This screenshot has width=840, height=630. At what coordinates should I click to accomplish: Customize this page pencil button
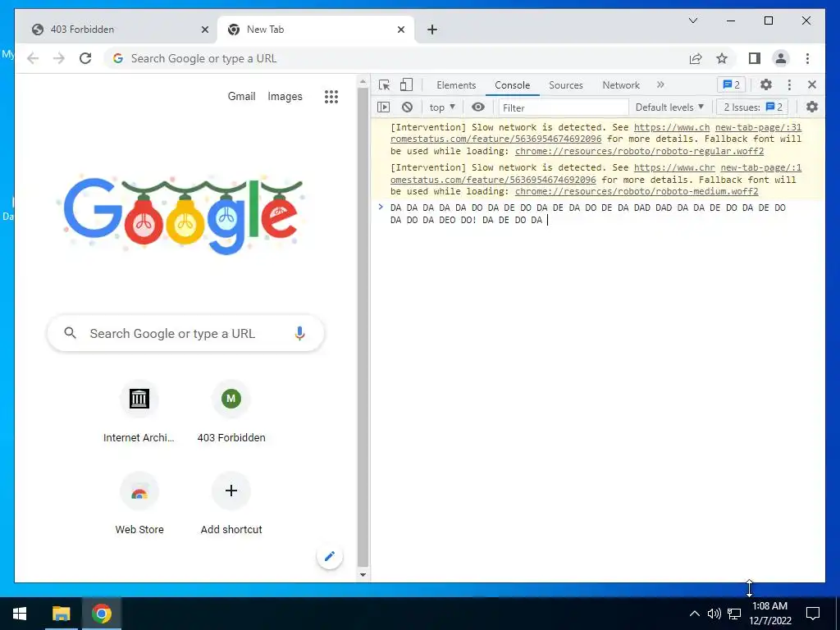coord(330,557)
